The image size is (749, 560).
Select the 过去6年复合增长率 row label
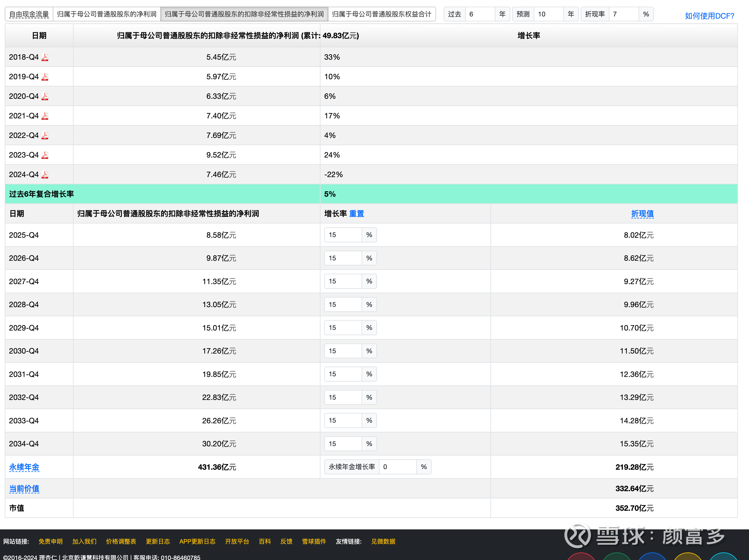(x=41, y=194)
